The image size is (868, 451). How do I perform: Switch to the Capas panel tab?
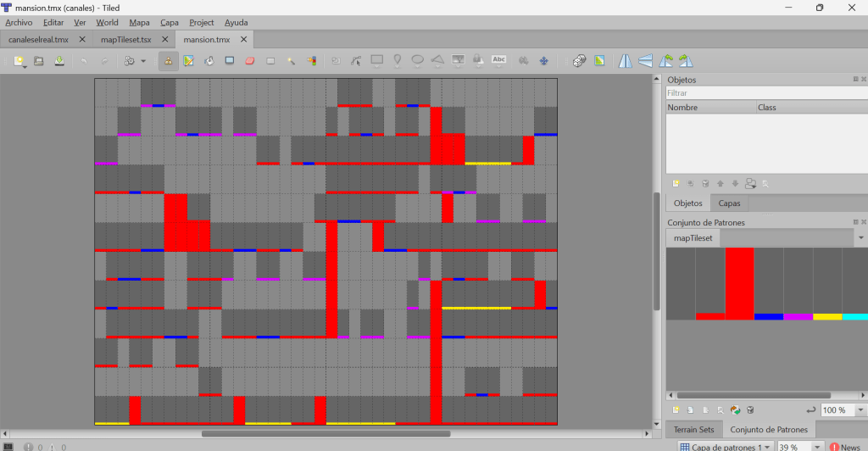click(x=729, y=203)
